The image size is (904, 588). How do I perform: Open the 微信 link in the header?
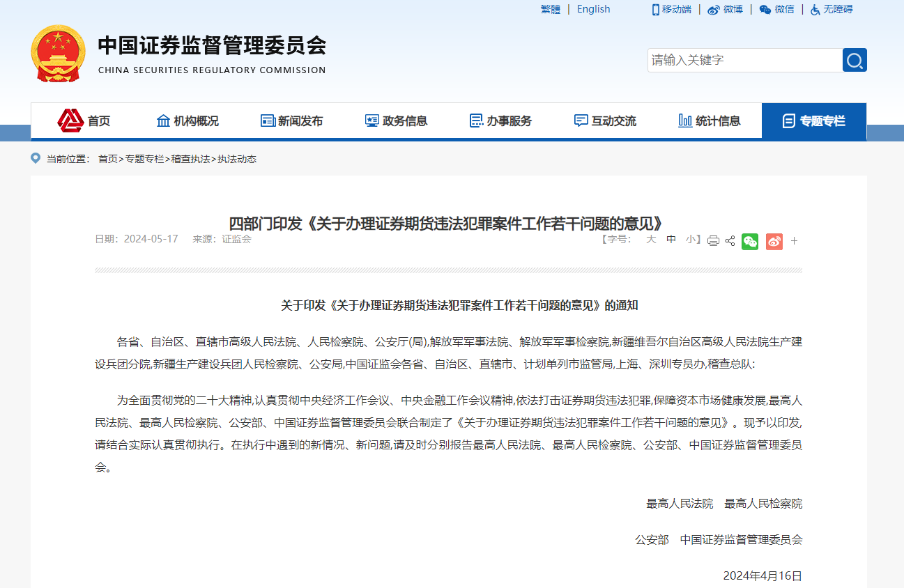click(776, 9)
